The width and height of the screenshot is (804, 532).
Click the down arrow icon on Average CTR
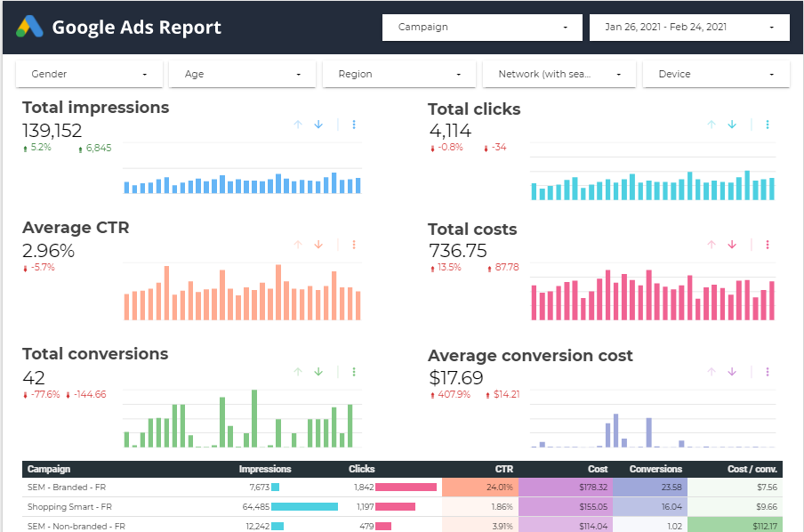318,244
